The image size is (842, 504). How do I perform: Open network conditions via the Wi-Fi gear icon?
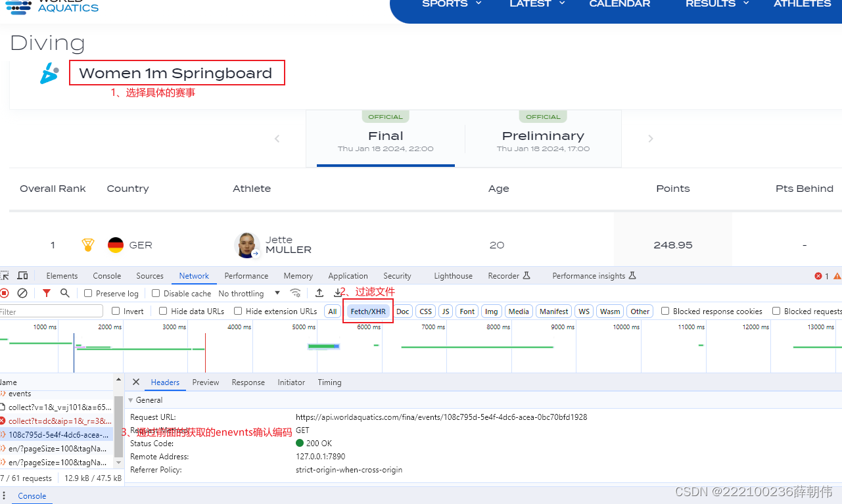click(x=296, y=293)
